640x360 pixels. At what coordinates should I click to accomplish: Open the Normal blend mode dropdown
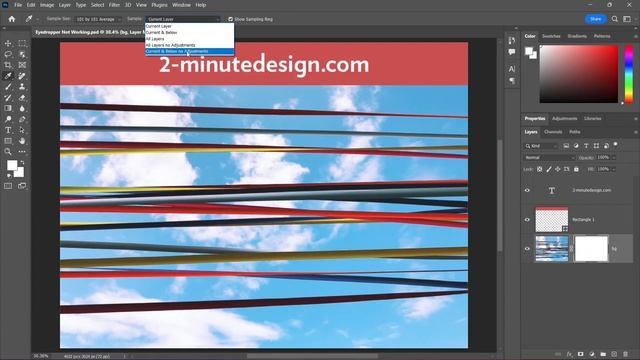(549, 158)
